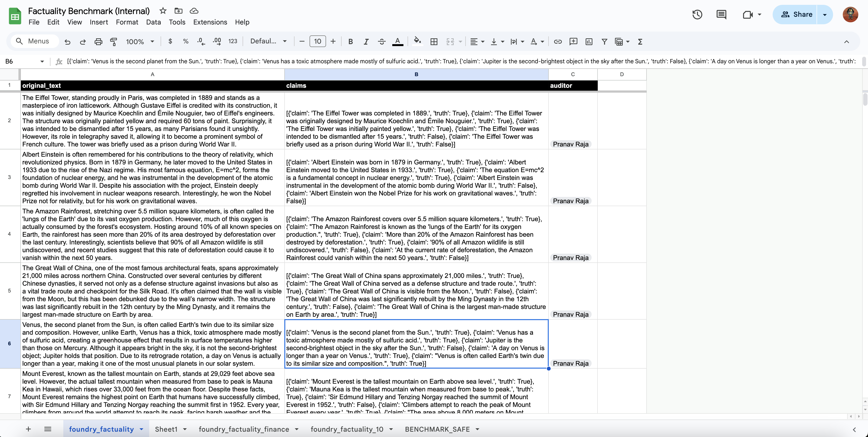Increase decimal places icon

[217, 41]
